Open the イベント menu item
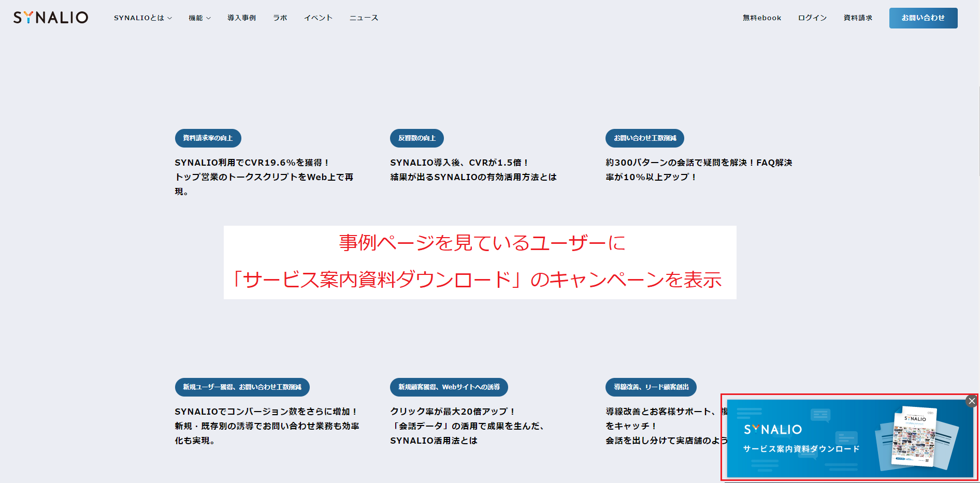This screenshot has width=980, height=483. click(318, 18)
